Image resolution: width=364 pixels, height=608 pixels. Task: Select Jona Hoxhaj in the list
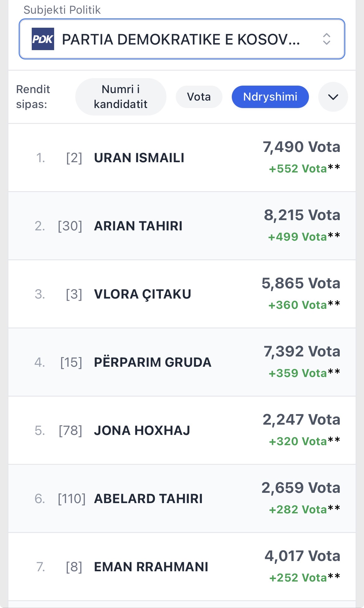coord(142,431)
